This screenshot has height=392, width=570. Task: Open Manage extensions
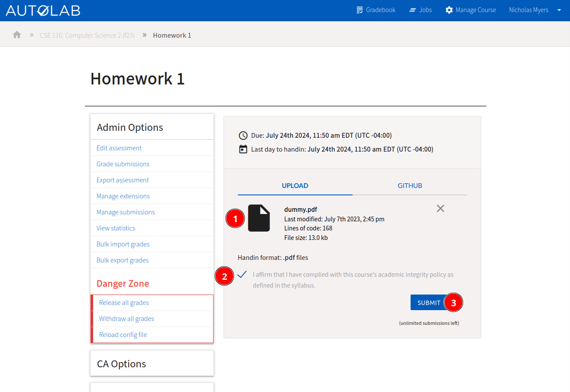(x=123, y=196)
